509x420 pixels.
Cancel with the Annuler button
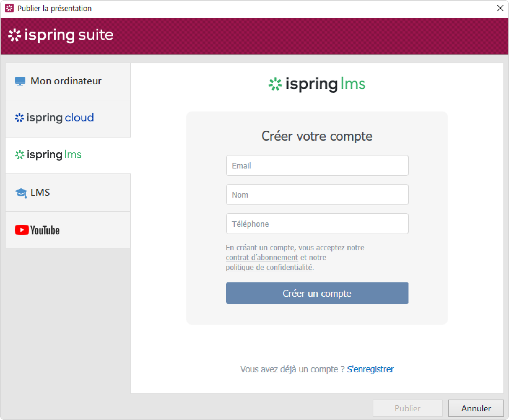coord(476,408)
